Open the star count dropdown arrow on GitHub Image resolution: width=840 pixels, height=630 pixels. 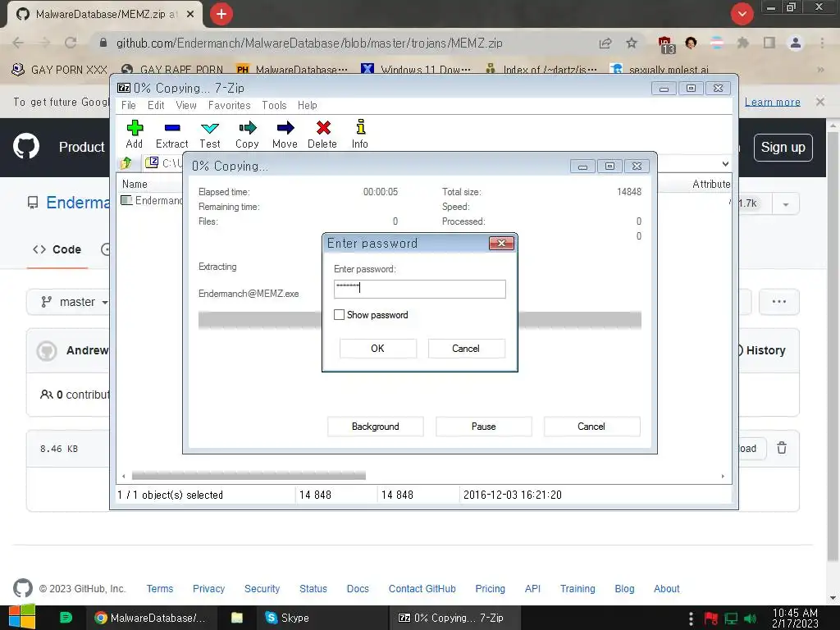point(786,203)
